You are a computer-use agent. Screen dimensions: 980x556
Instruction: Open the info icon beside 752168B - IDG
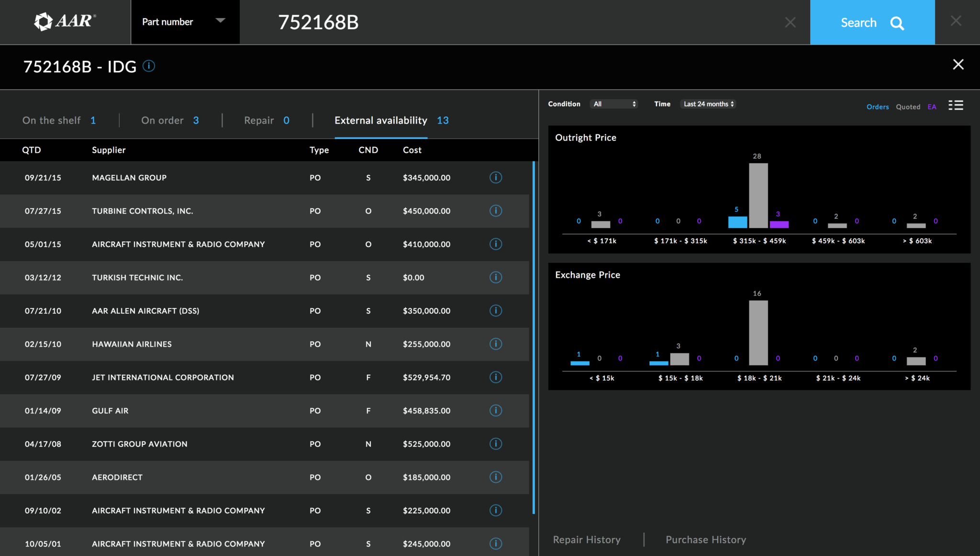149,66
